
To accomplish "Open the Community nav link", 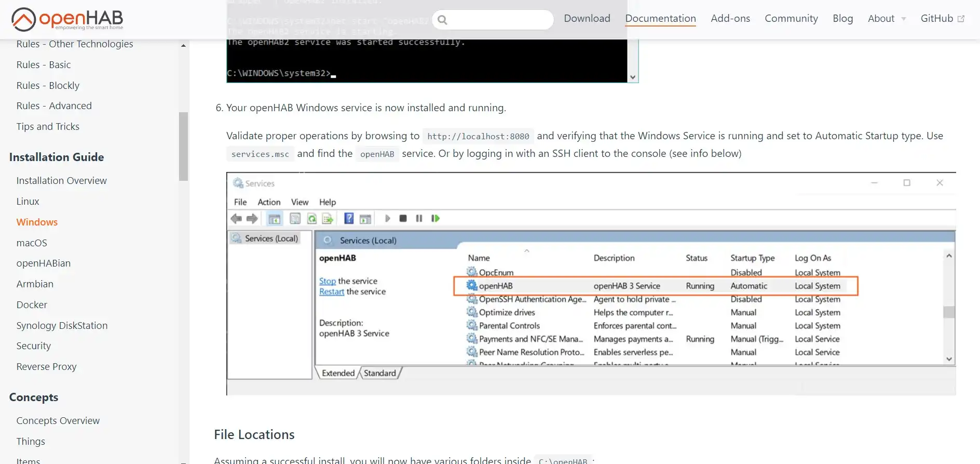I will (791, 19).
